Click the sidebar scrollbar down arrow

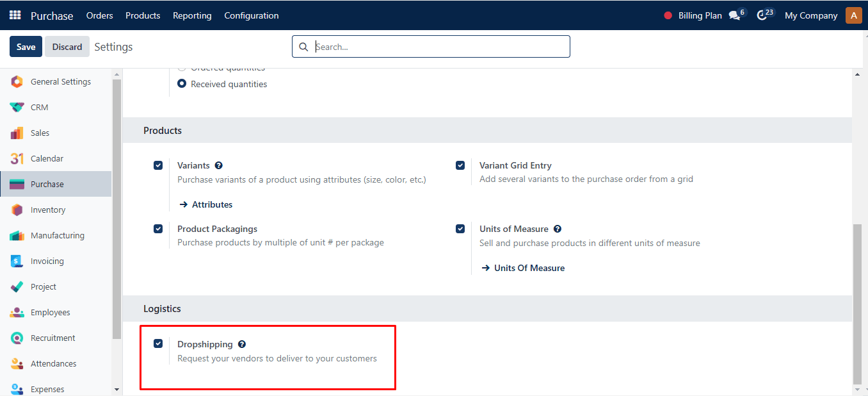[x=117, y=389]
